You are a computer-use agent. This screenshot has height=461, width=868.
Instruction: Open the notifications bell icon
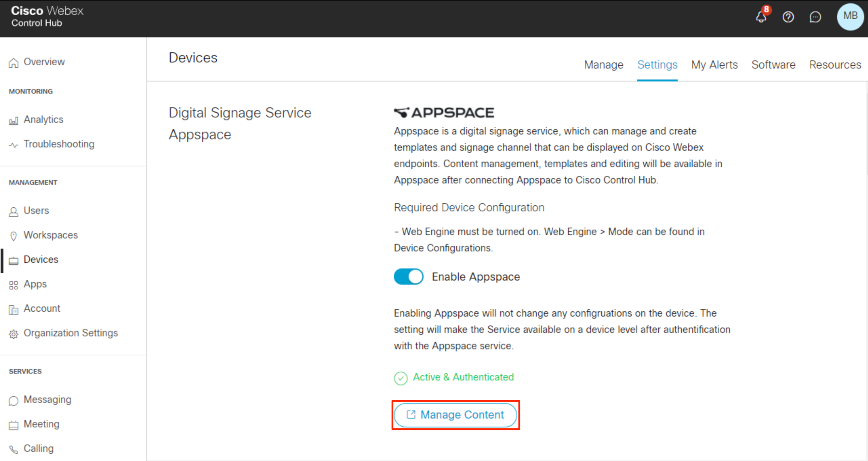(761, 17)
